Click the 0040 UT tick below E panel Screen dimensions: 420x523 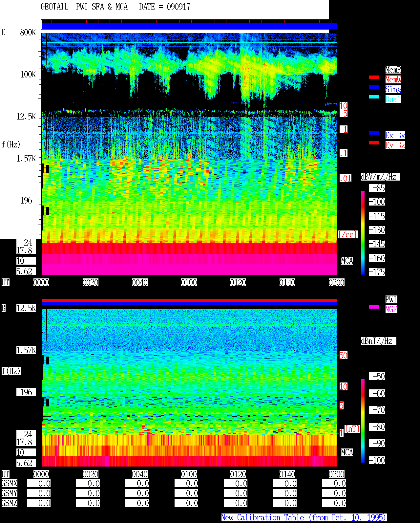click(x=140, y=283)
